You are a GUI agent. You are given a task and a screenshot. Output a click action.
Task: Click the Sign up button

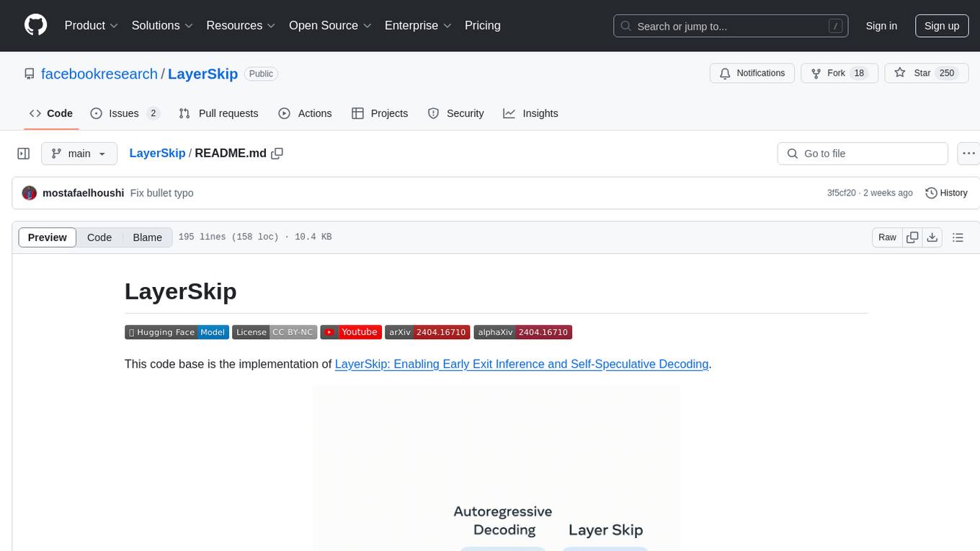(x=942, y=26)
